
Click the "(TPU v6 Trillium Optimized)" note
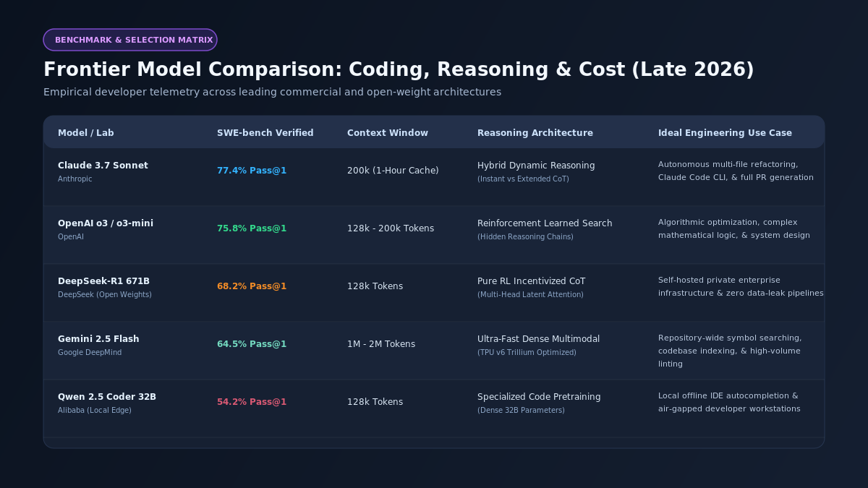tap(527, 352)
